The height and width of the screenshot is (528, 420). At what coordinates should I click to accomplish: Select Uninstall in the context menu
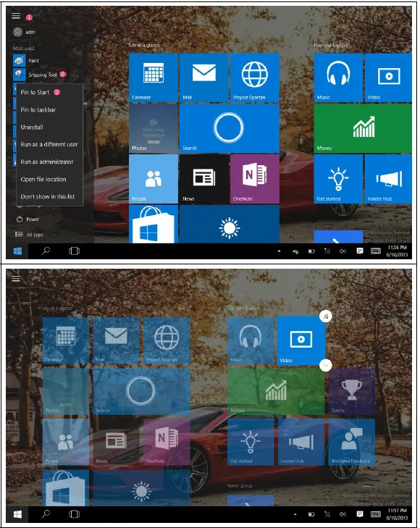point(32,127)
